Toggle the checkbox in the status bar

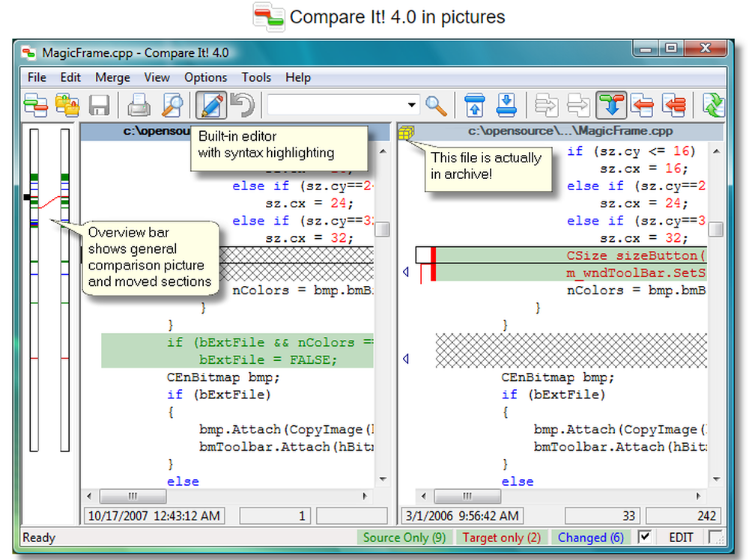(x=644, y=537)
